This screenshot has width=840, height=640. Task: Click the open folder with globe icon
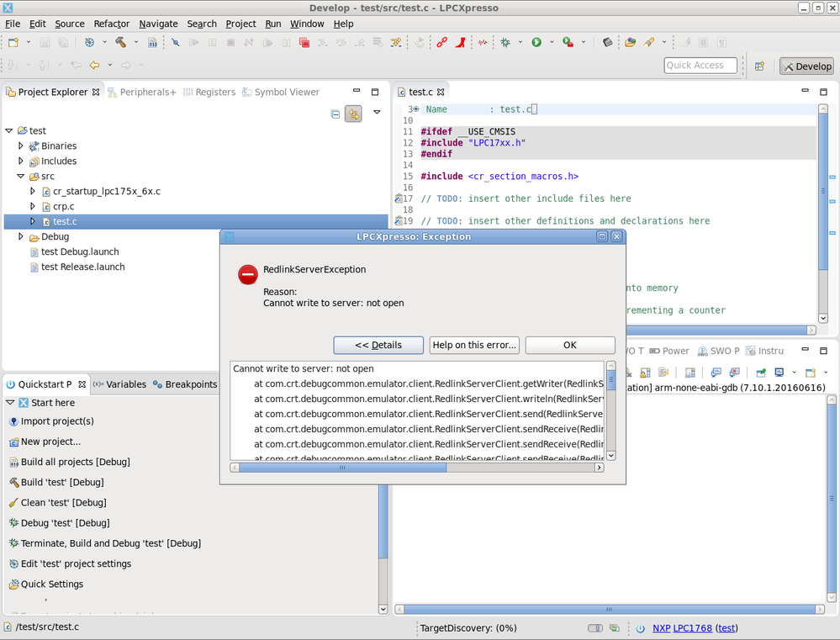coord(630,42)
